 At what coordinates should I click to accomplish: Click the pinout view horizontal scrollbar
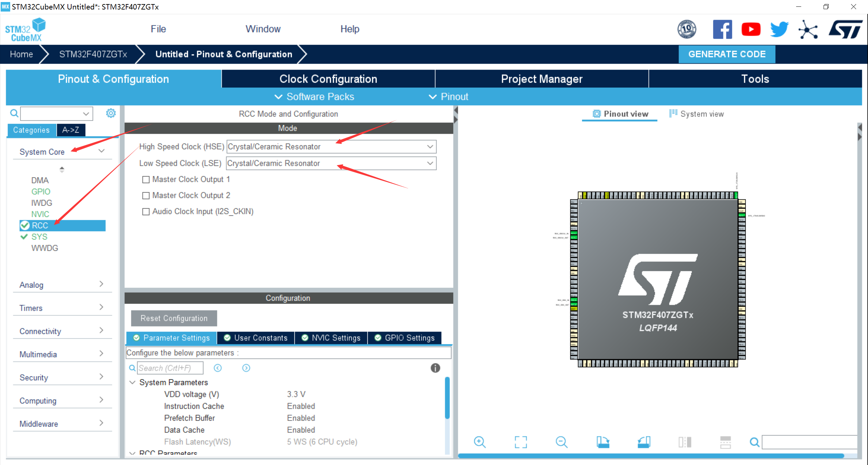[650, 456]
